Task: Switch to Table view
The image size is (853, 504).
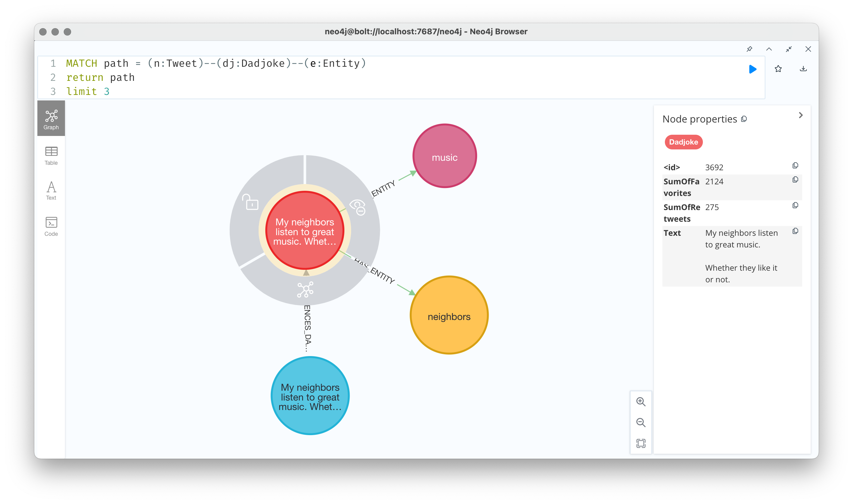Action: (51, 156)
